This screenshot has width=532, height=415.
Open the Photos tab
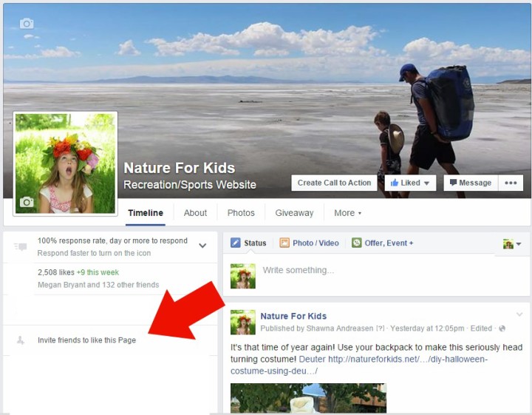tap(241, 213)
